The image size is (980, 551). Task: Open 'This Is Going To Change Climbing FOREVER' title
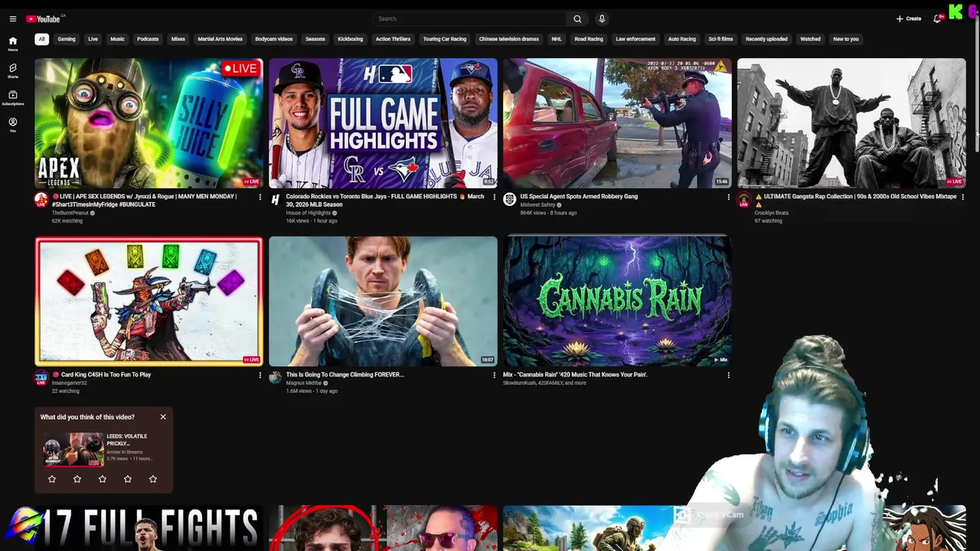(x=345, y=375)
